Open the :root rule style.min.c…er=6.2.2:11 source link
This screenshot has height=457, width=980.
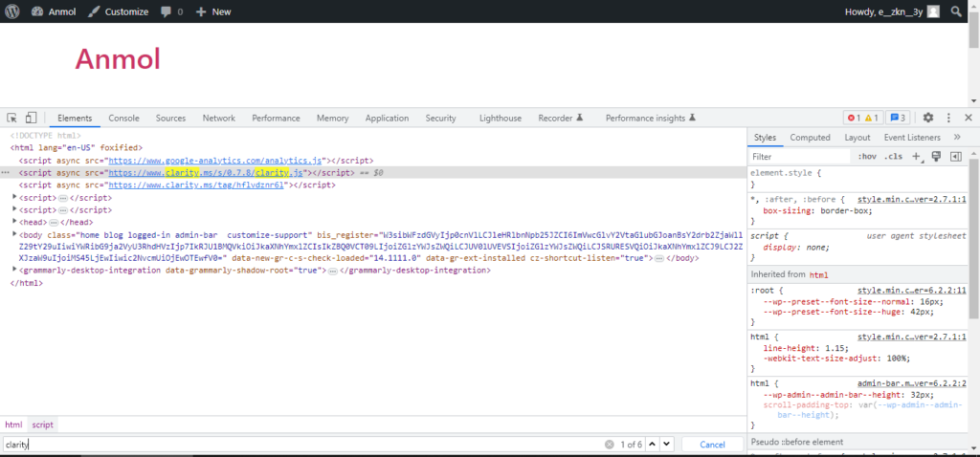point(911,291)
